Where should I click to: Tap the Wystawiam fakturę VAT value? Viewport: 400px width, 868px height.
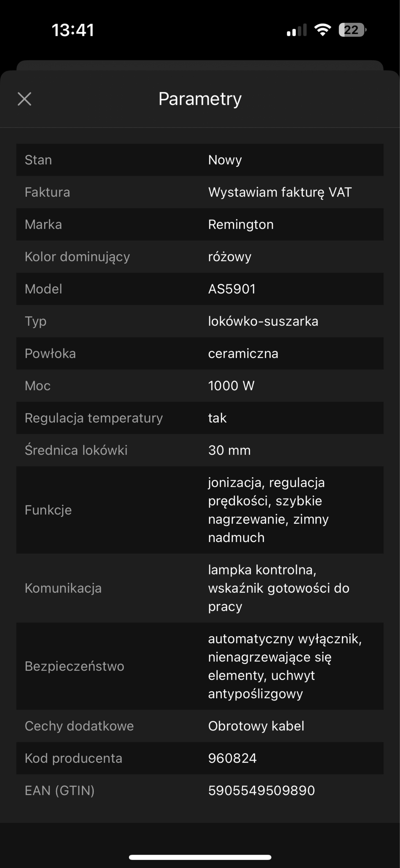point(280,192)
